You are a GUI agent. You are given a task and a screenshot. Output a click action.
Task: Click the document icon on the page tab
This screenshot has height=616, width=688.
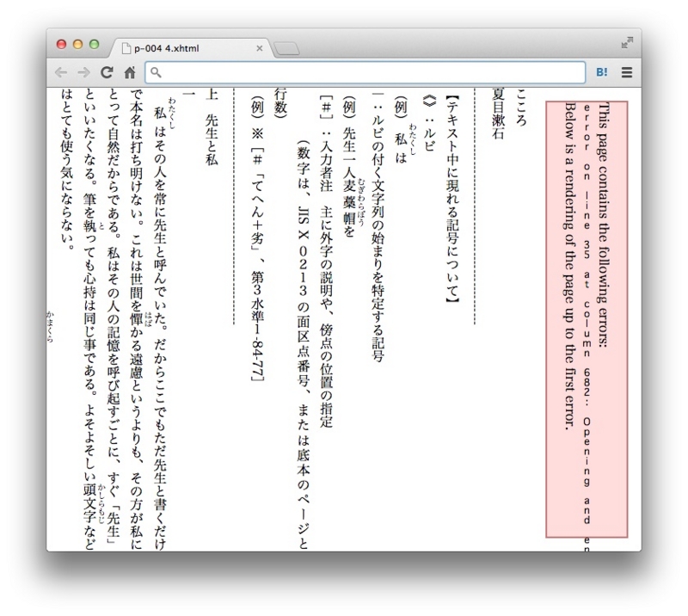click(126, 48)
